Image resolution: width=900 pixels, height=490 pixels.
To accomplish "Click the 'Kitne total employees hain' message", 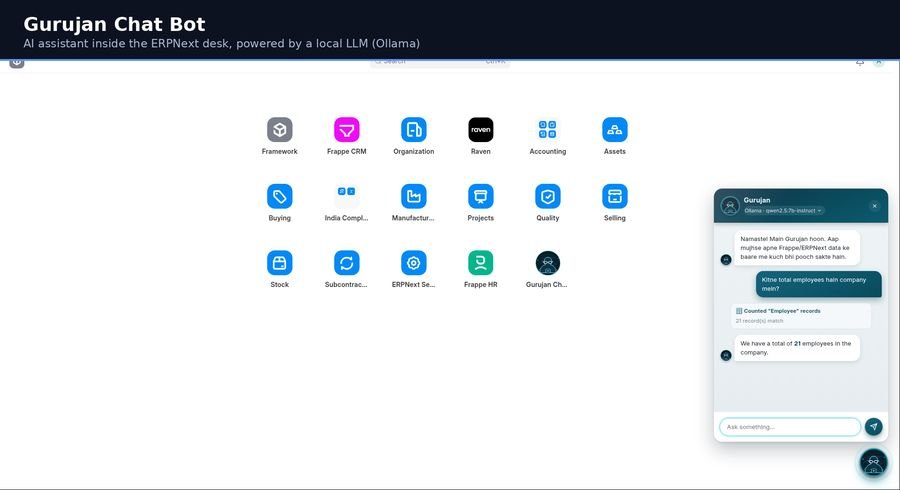I will click(818, 284).
